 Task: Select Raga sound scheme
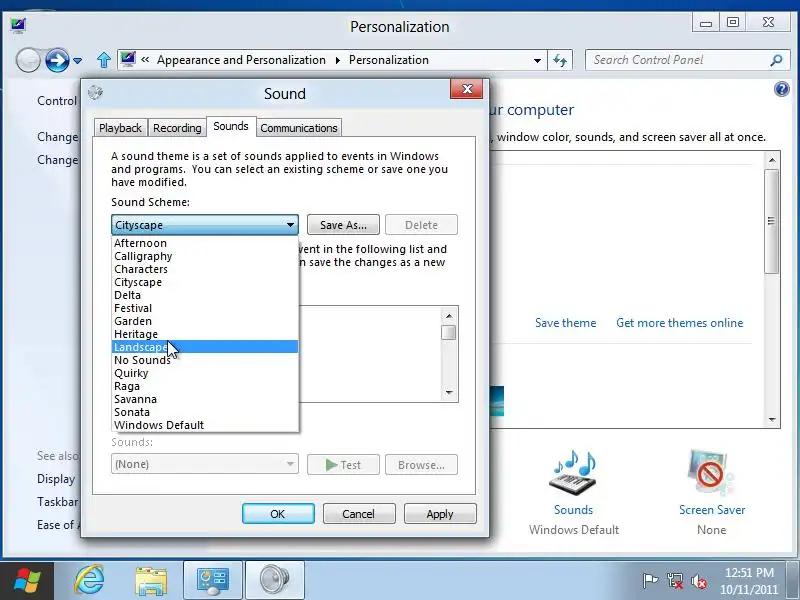tap(205, 386)
